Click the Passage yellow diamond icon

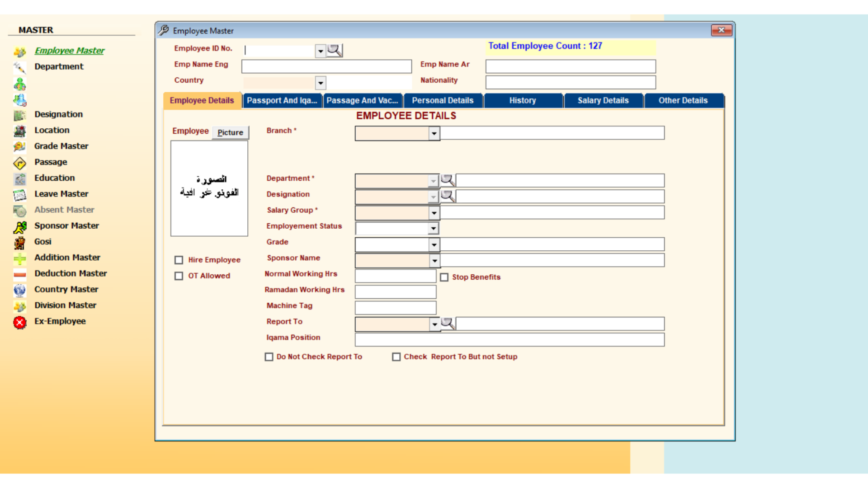pyautogui.click(x=19, y=163)
